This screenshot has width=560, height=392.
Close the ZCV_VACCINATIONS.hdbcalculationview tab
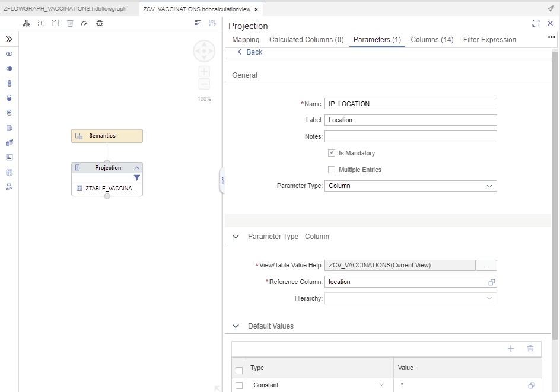256,9
